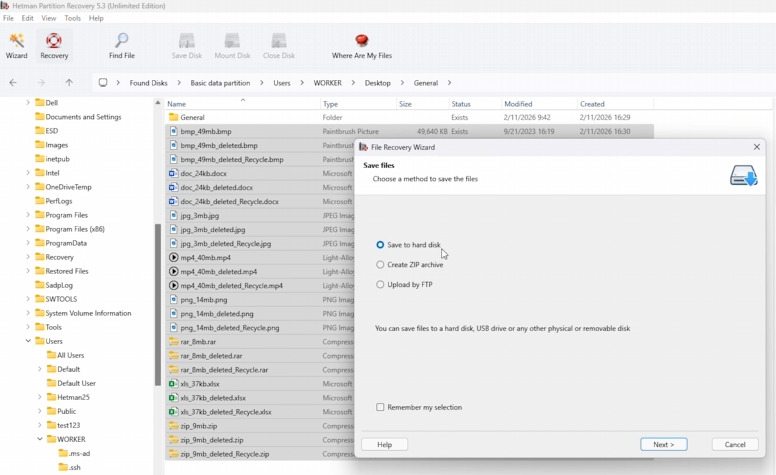Close the File Recovery Wizard dialog
Screen dimensions: 776x475
click(x=756, y=147)
